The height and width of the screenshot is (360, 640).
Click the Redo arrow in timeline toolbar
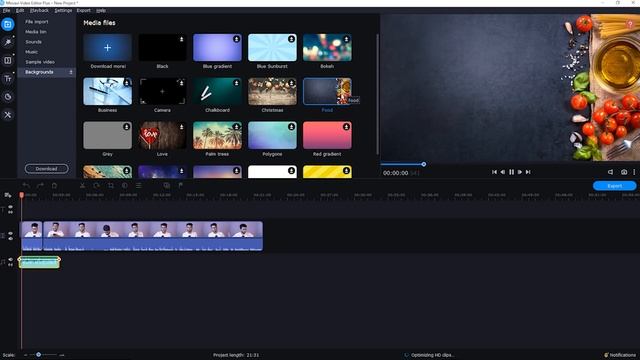(40, 186)
